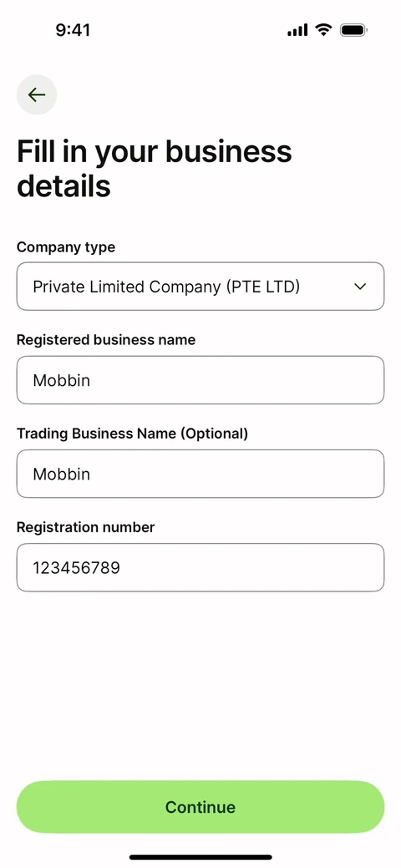
Task: Submit the form with Continue
Action: click(200, 806)
